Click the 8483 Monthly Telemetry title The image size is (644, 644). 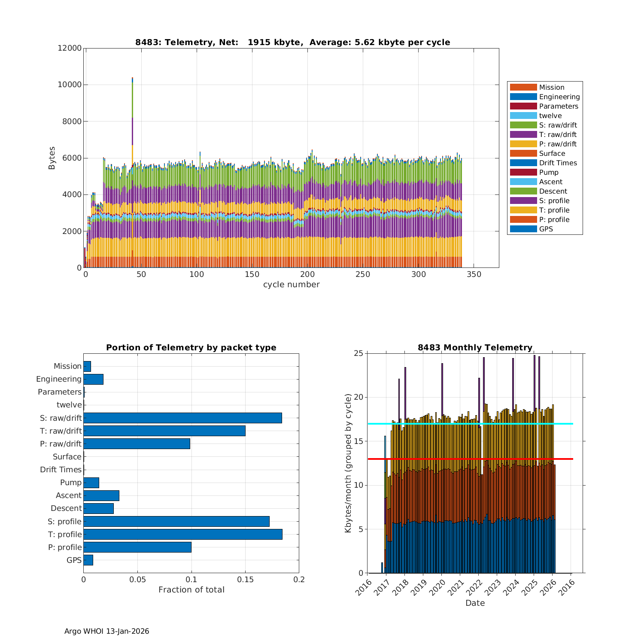tap(475, 347)
